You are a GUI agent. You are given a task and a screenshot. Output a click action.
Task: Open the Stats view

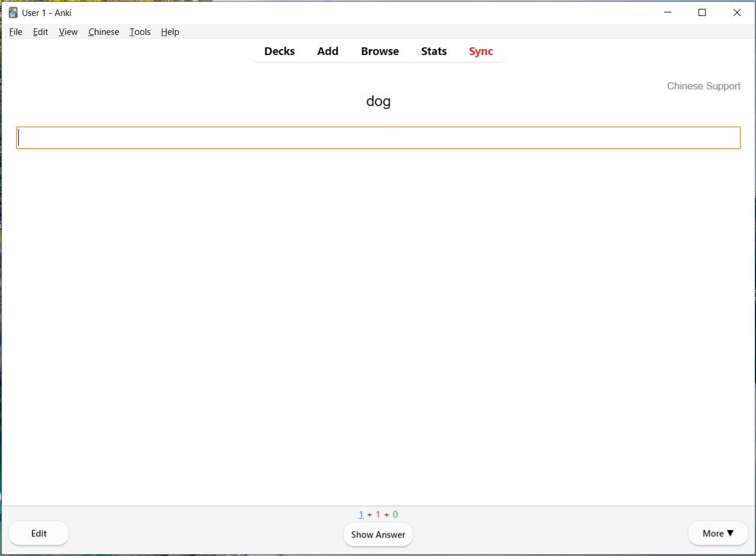tap(434, 52)
